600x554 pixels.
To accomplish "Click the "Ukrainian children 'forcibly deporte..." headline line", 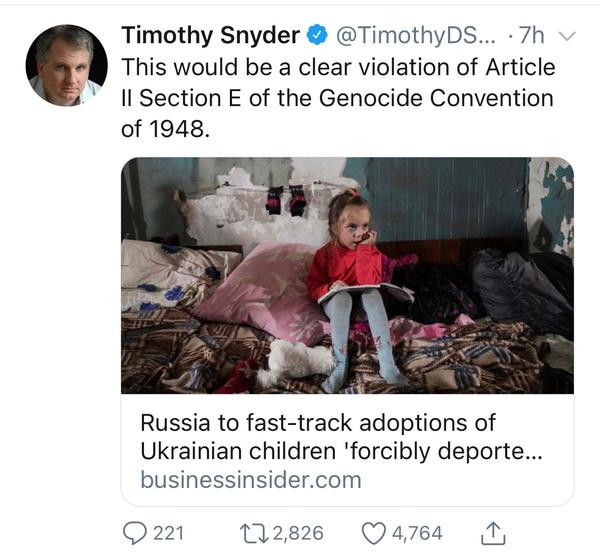I will click(x=341, y=451).
